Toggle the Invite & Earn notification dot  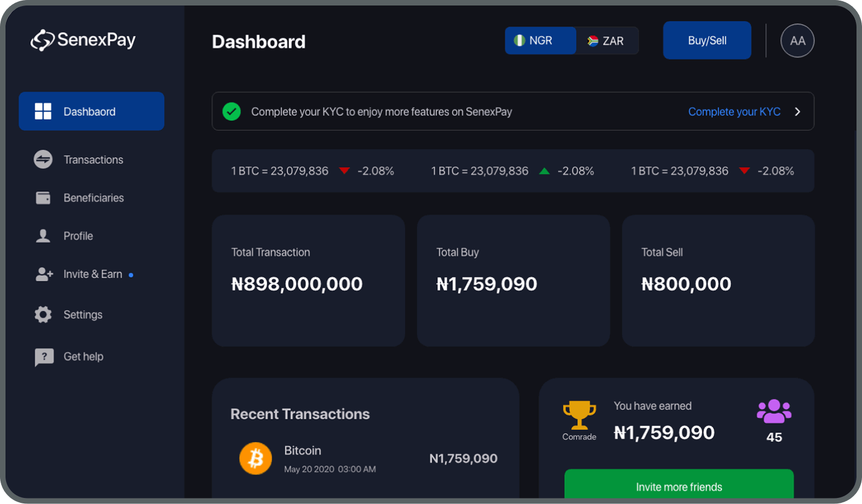[131, 274]
